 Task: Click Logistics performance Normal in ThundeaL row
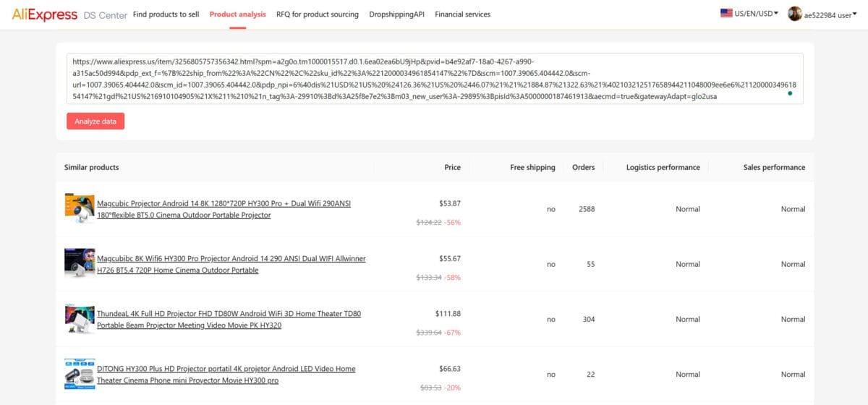pyautogui.click(x=688, y=319)
